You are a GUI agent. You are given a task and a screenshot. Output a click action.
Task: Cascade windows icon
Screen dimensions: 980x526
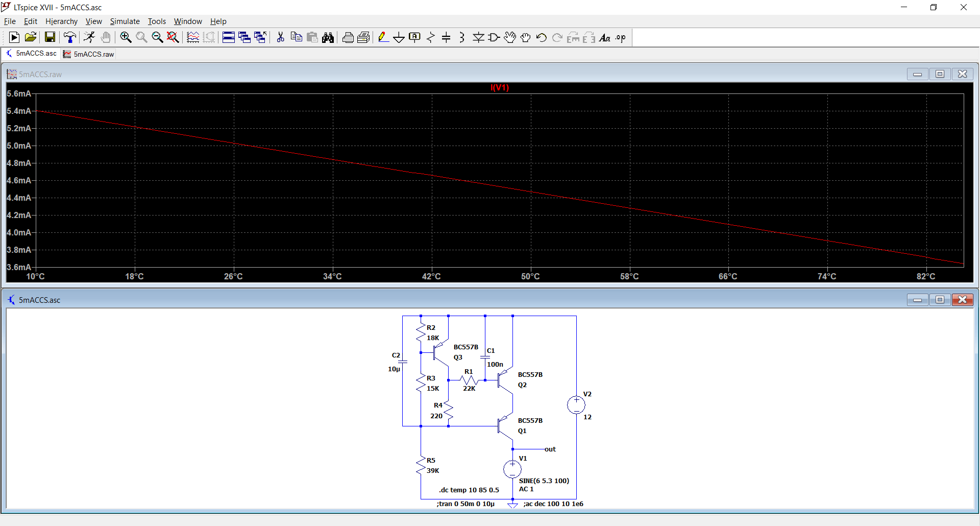[x=244, y=37]
